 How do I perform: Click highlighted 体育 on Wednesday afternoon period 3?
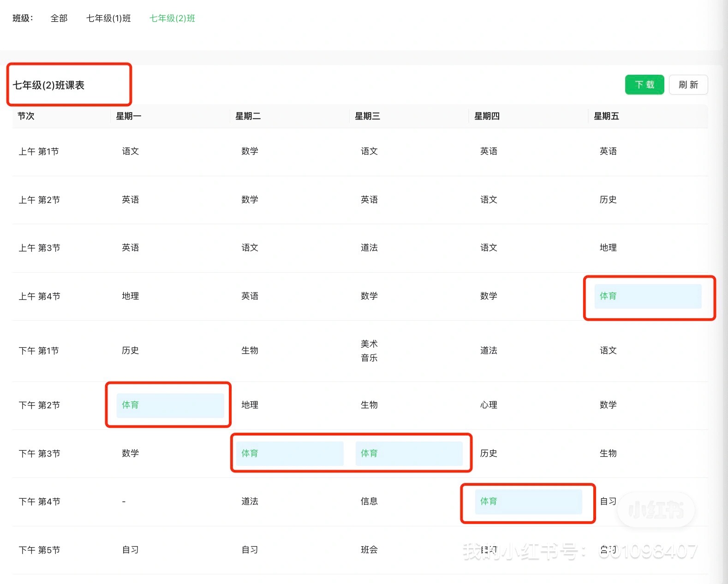coord(409,453)
